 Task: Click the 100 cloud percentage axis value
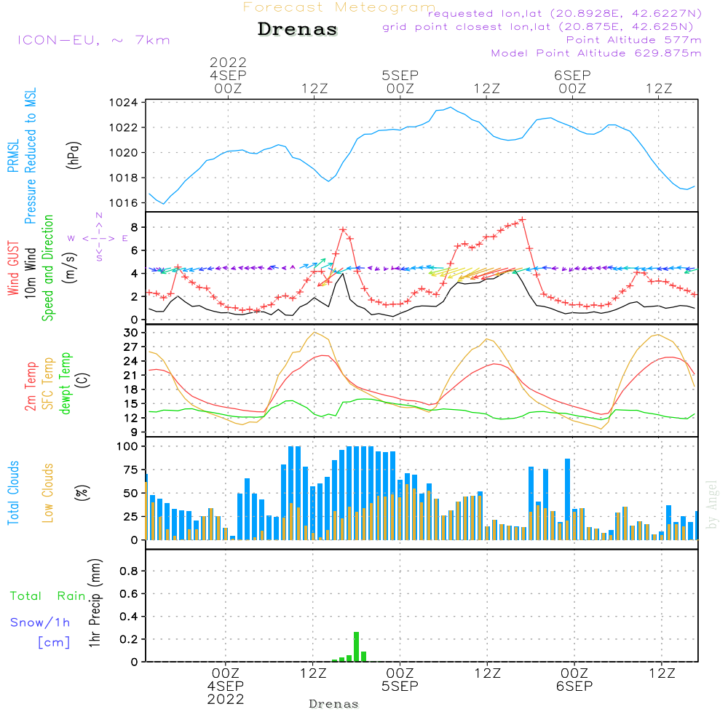(x=127, y=446)
